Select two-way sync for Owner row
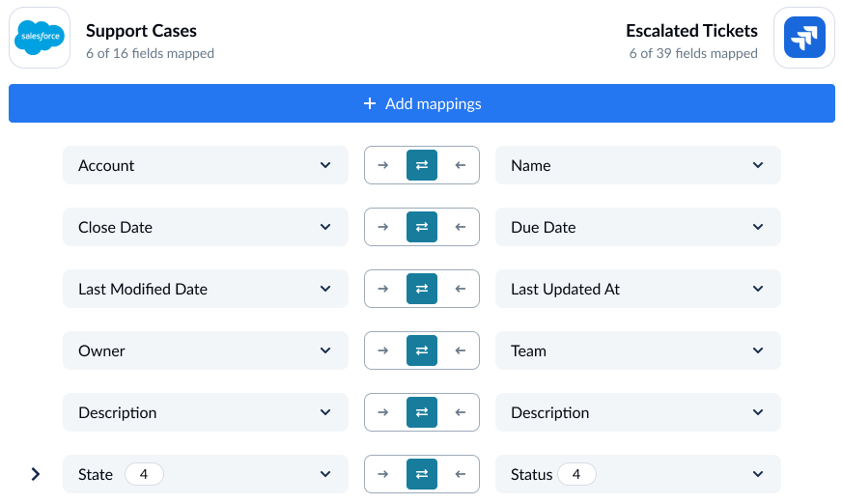The height and width of the screenshot is (504, 842). [x=422, y=350]
